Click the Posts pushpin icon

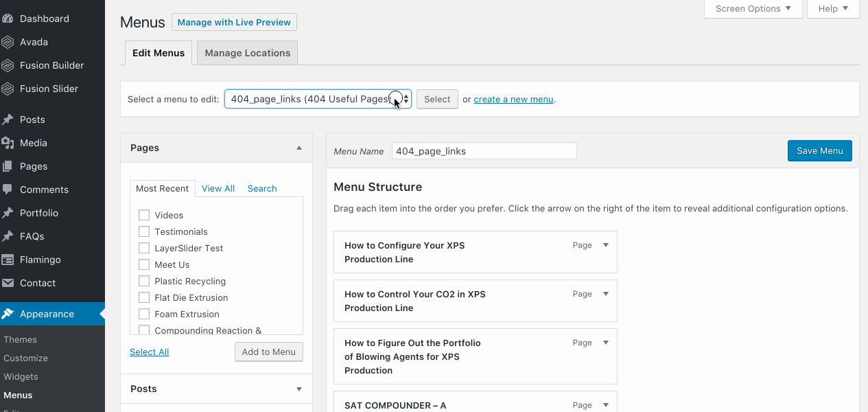[8, 119]
